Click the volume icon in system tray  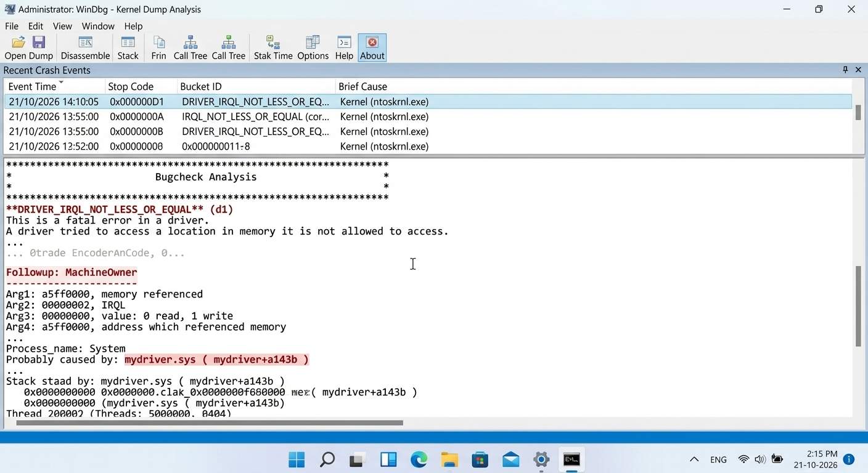760,459
